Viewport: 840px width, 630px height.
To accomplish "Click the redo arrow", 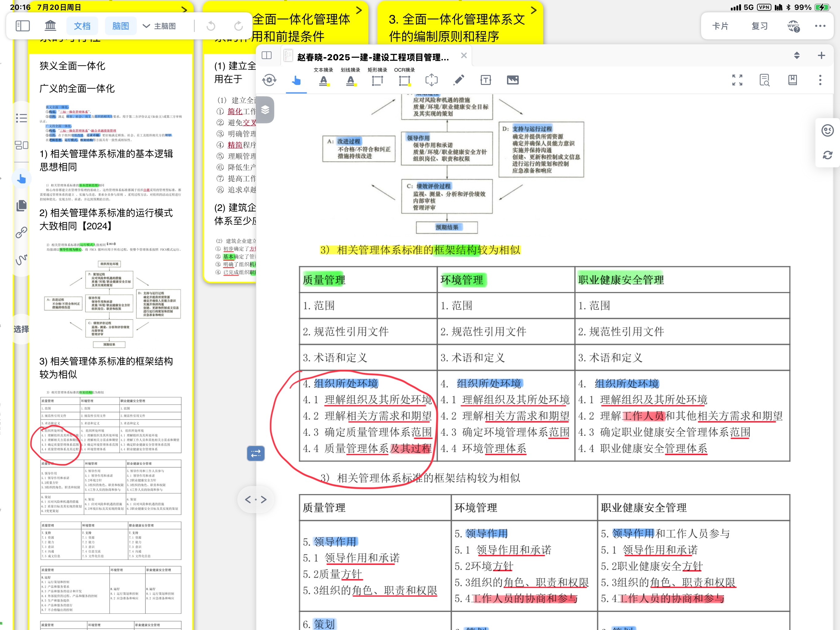I will [x=239, y=26].
